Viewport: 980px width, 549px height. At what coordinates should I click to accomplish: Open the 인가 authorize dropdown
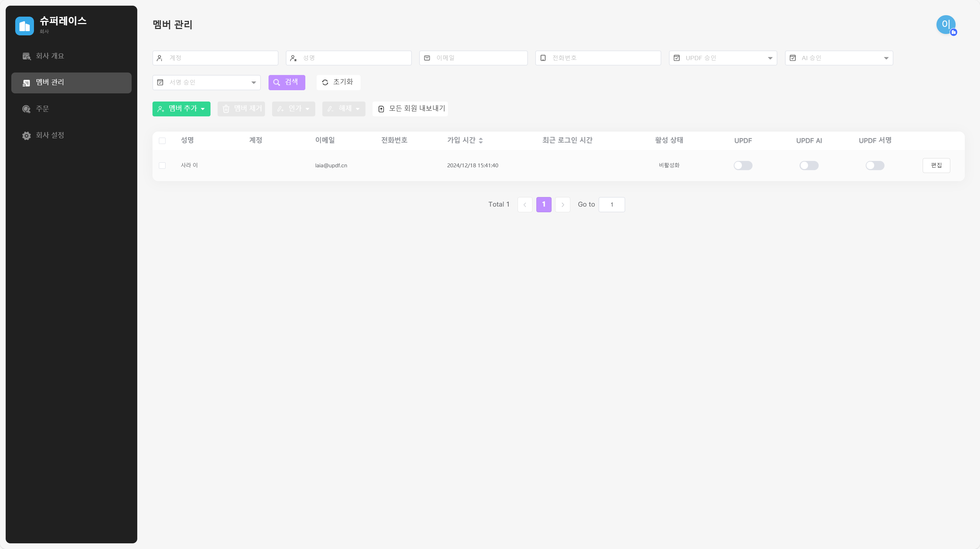click(293, 109)
